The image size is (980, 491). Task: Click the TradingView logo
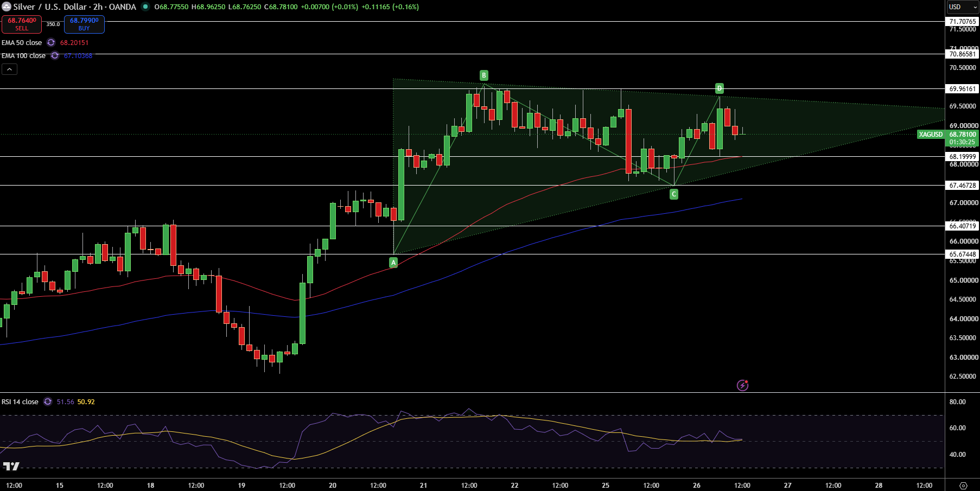pos(11,466)
